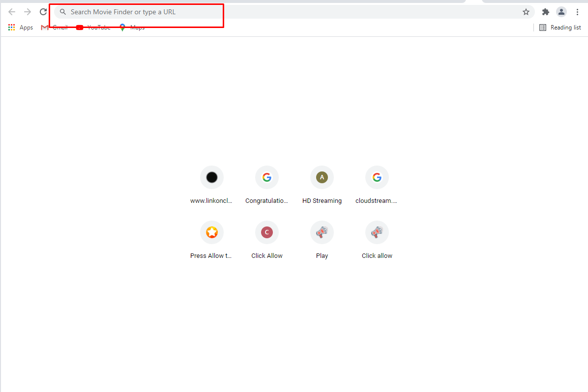
Task: Reload the current page
Action: 43,11
